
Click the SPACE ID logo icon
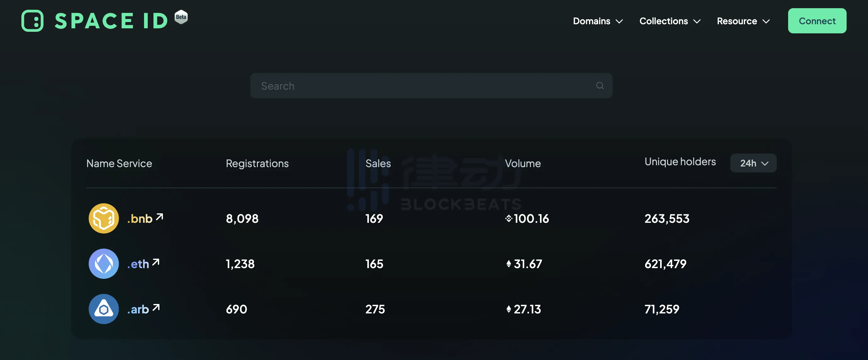click(32, 21)
